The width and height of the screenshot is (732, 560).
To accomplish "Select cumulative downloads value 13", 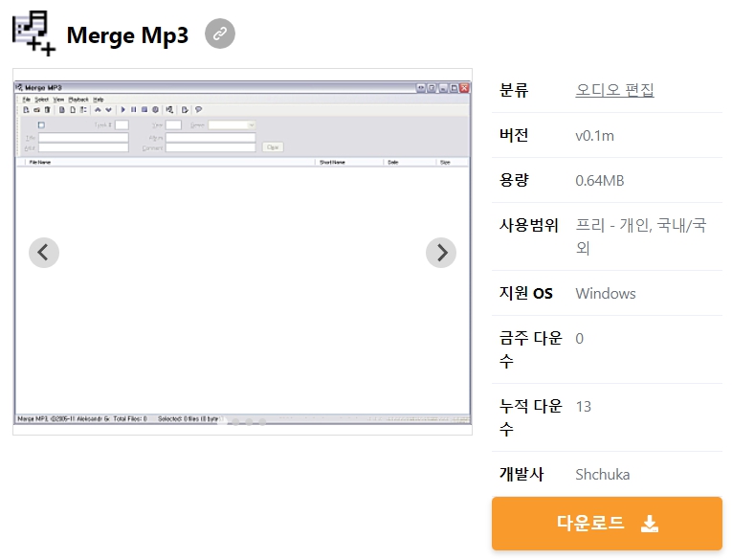I will point(584,406).
